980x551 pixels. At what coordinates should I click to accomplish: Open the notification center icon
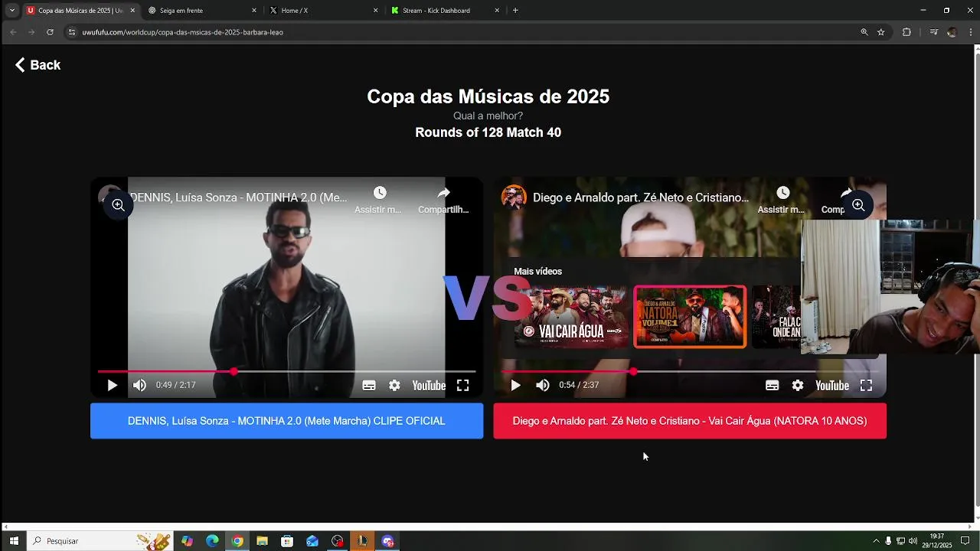(965, 541)
